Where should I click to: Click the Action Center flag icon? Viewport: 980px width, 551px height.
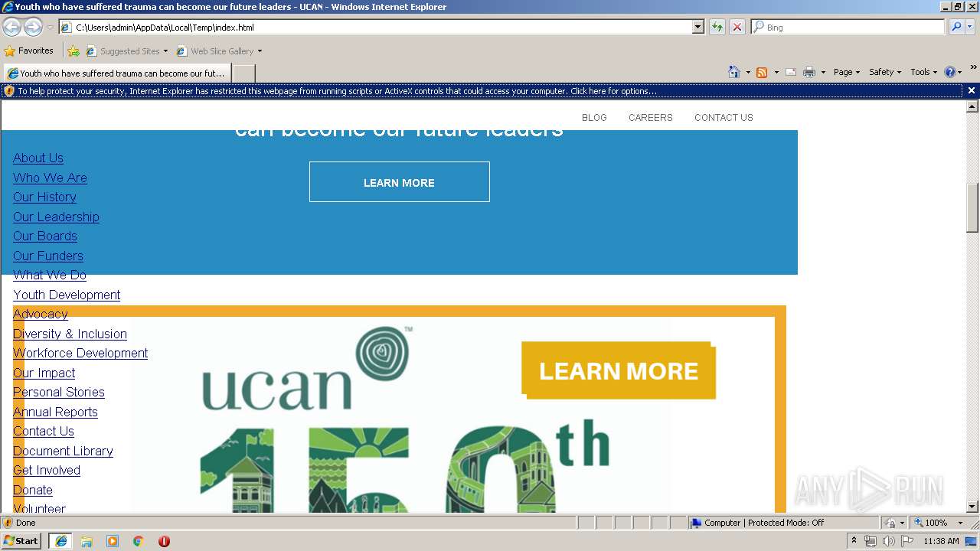pyautogui.click(x=907, y=541)
